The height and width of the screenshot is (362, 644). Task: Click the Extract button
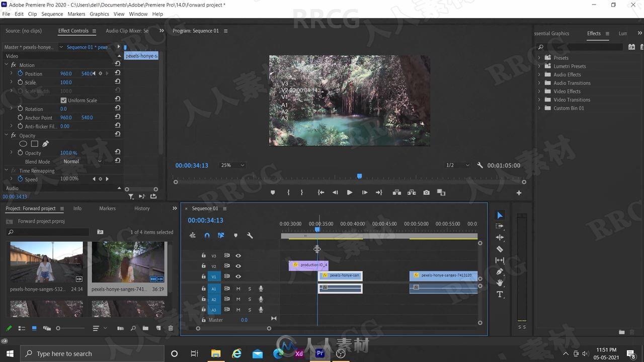pos(412,193)
